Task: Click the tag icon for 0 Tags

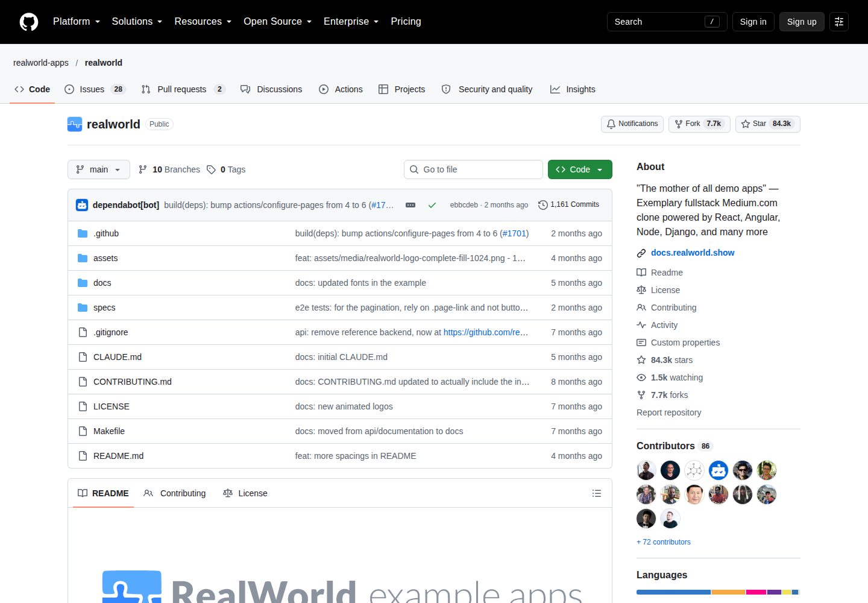Action: tap(211, 169)
